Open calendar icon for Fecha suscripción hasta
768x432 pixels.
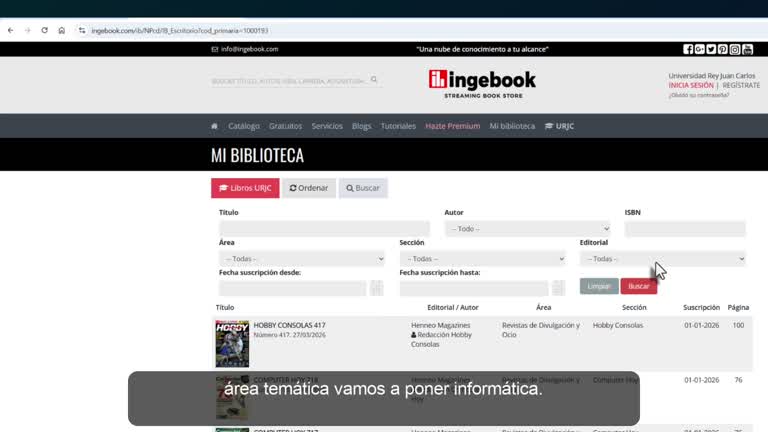click(x=558, y=288)
